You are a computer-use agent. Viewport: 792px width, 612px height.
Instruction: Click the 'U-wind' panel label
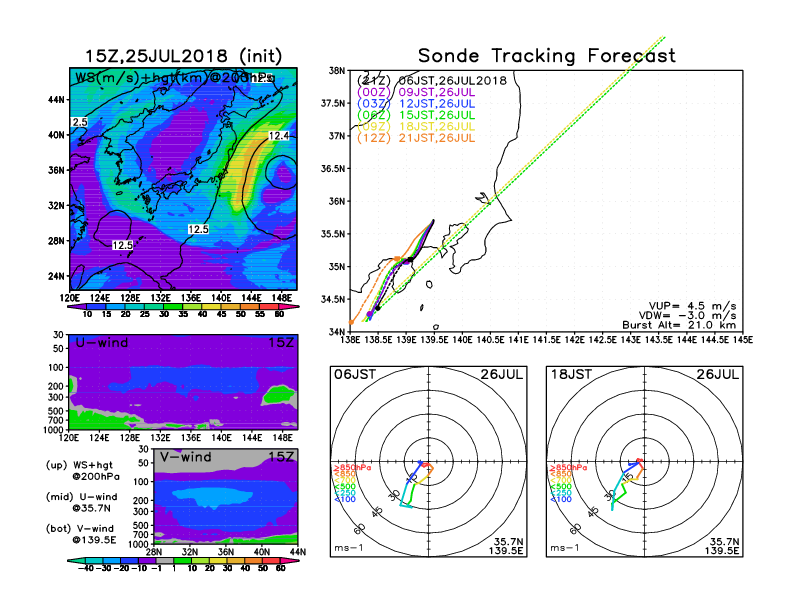(x=102, y=342)
